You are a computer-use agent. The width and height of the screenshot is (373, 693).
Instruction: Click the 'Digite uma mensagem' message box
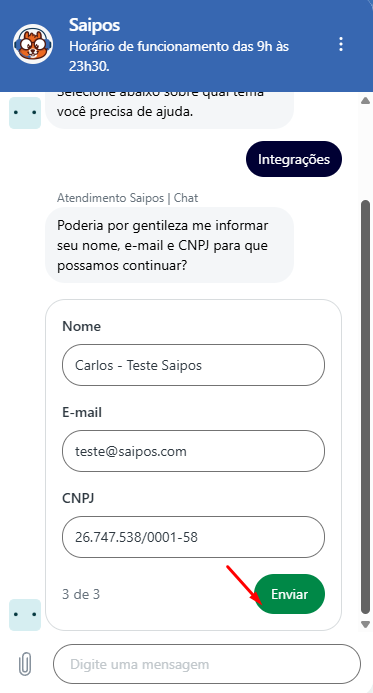tap(207, 664)
